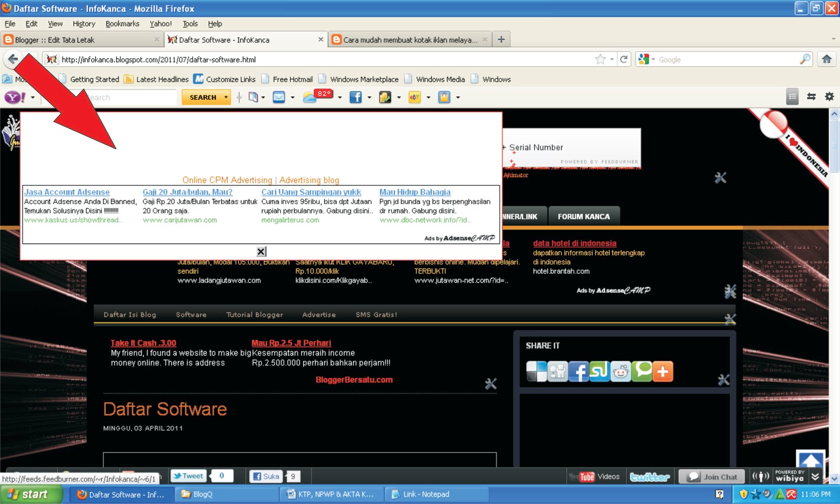Share via Digg icon

pos(558,371)
